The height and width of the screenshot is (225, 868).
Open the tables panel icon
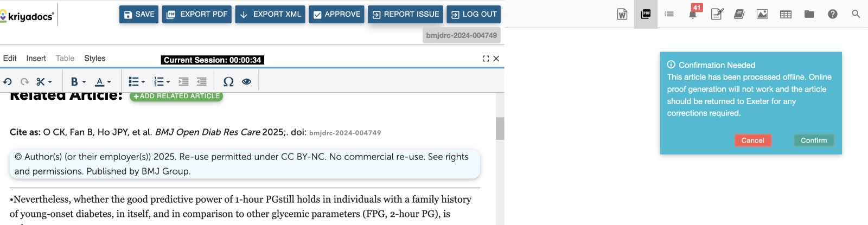click(x=786, y=14)
